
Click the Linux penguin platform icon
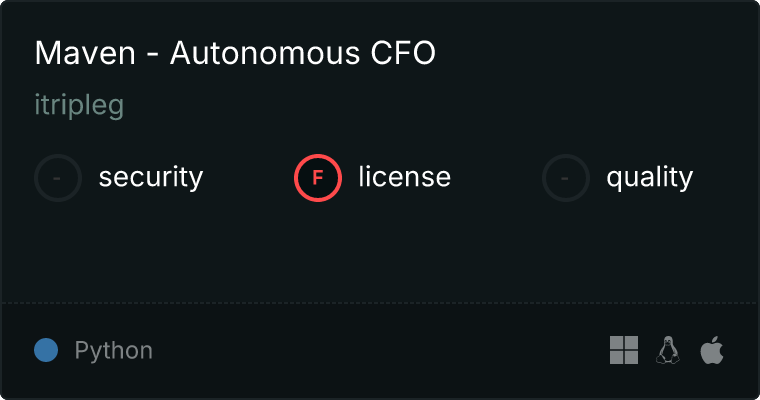point(667,350)
